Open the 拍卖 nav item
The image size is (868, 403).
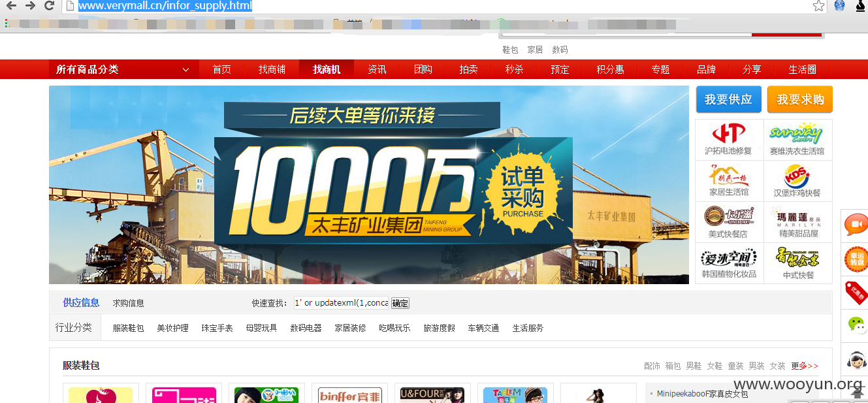click(x=468, y=69)
